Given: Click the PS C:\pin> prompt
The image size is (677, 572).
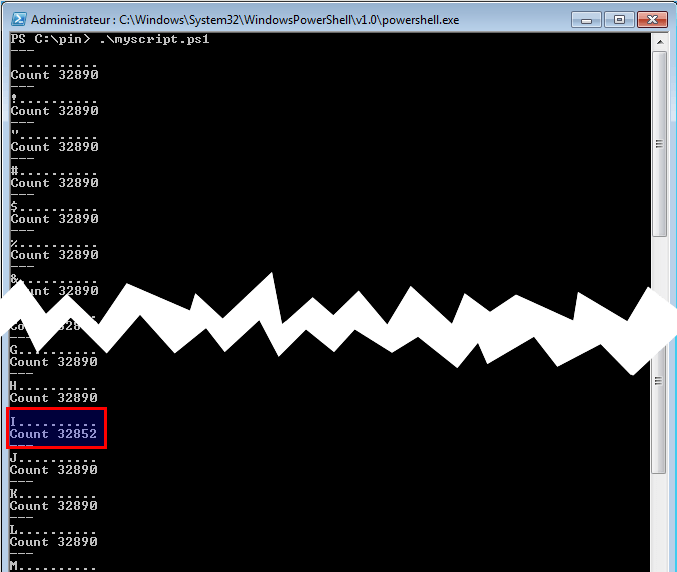Looking at the screenshot, I should [47, 38].
